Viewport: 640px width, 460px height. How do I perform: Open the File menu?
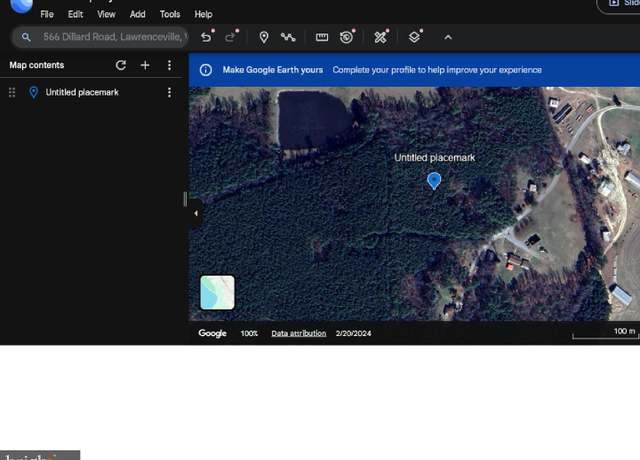click(x=47, y=14)
